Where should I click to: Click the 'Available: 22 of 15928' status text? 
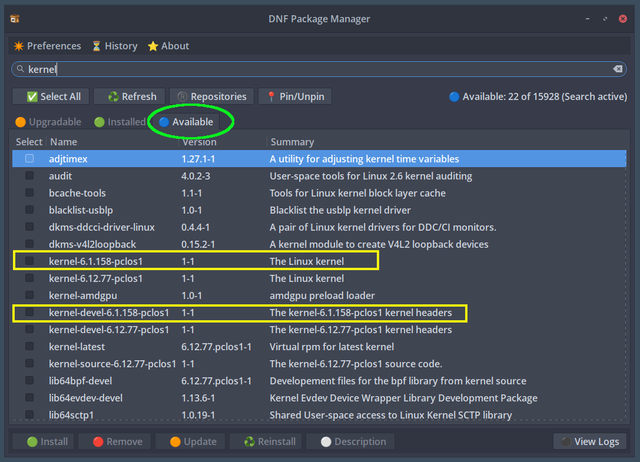coord(538,97)
